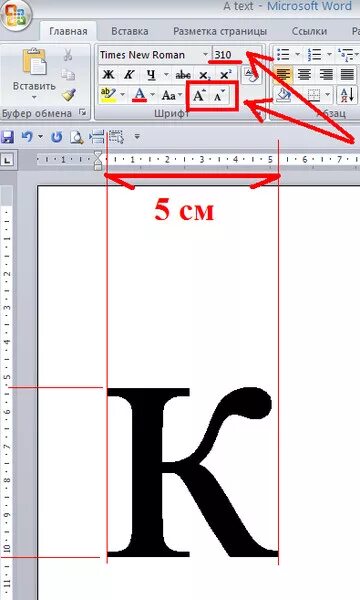The image size is (360, 600).
Task: Open the Office button menu
Action: coord(15,15)
